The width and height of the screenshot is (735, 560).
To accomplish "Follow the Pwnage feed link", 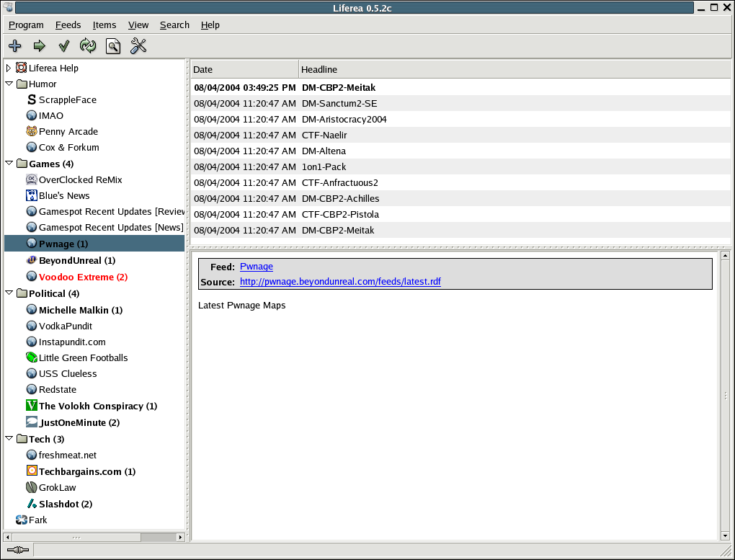I will 256,267.
